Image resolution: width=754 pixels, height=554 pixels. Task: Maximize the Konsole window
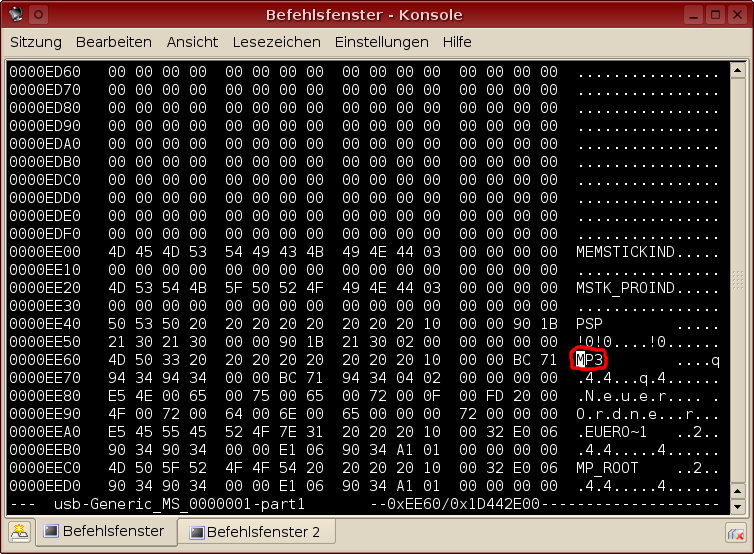point(715,15)
